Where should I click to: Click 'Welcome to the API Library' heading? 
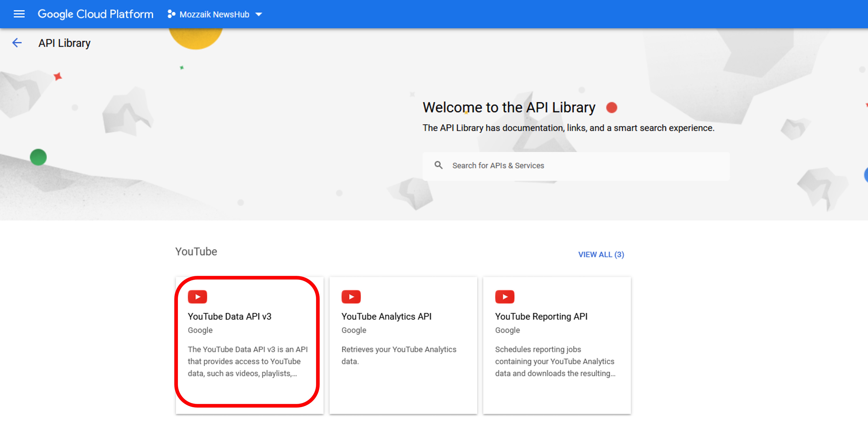509,108
